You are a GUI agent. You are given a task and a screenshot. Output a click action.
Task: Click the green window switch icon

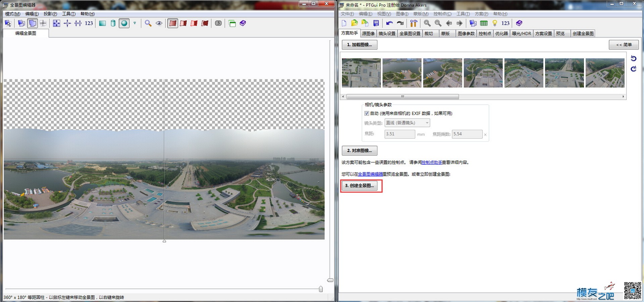coord(232,23)
